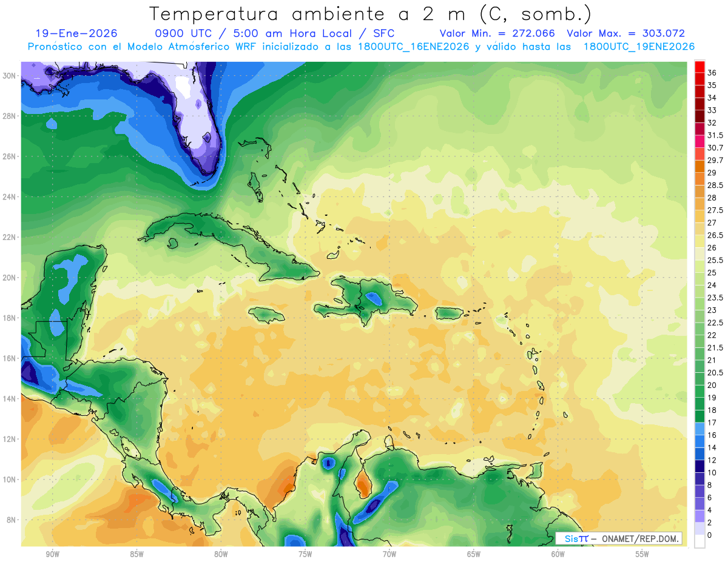Click the "75W" longitude label

point(305,554)
